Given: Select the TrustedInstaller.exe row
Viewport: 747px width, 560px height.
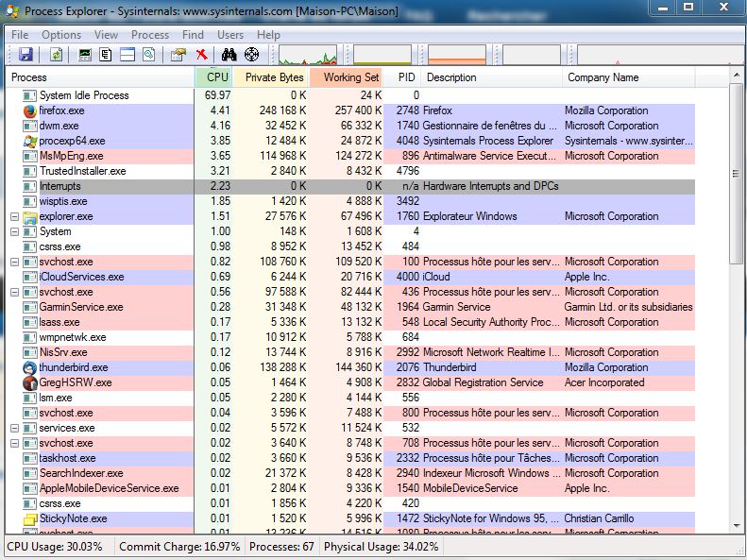Looking at the screenshot, I should pyautogui.click(x=350, y=171).
